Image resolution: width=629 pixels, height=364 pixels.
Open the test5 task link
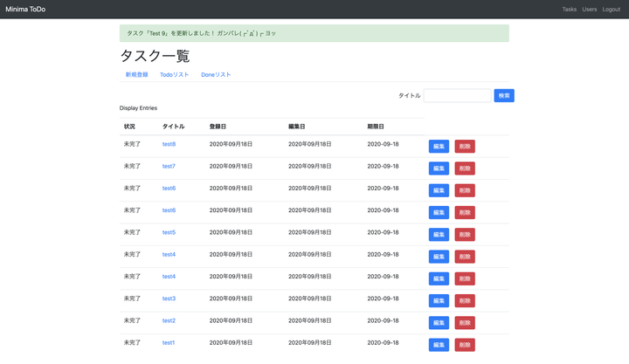169,232
